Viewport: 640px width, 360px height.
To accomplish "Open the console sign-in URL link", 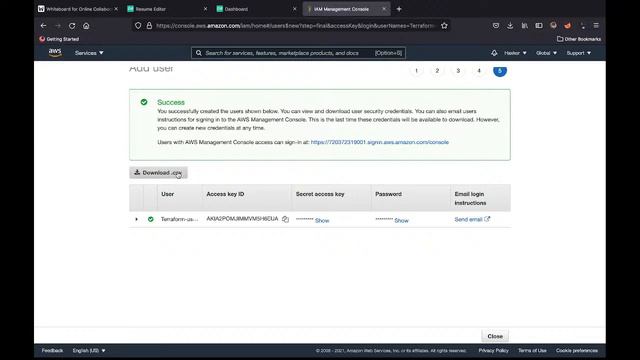I will tap(380, 142).
